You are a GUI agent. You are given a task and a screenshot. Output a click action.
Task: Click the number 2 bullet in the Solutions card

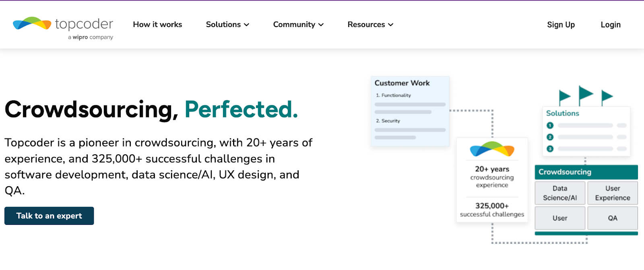550,137
